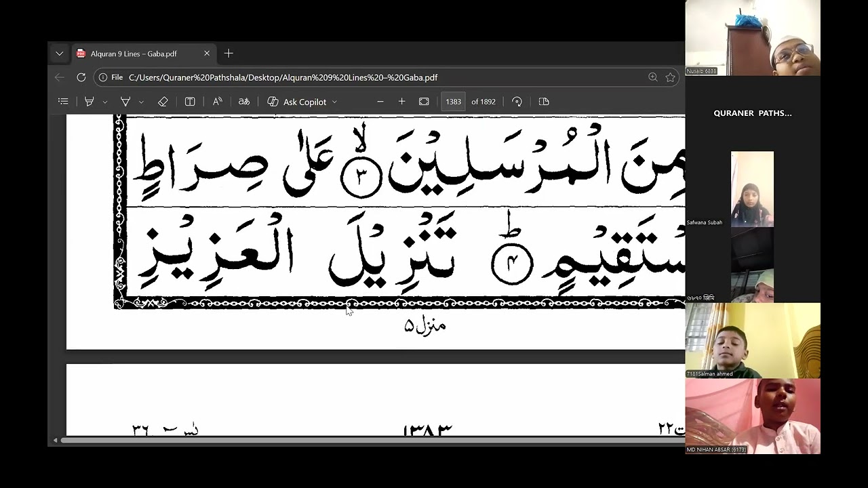This screenshot has width=868, height=488.
Task: Select the জিমি participant video tile
Action: point(753,265)
